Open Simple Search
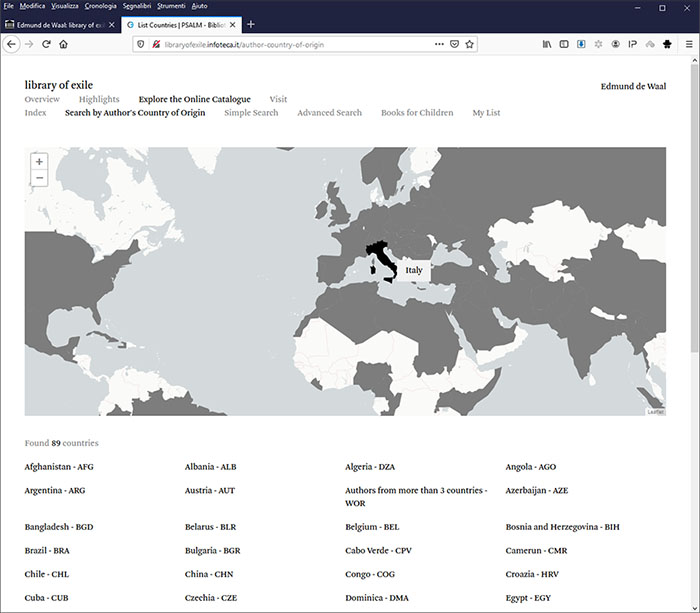Viewport: 700px width, 613px height. 251,113
